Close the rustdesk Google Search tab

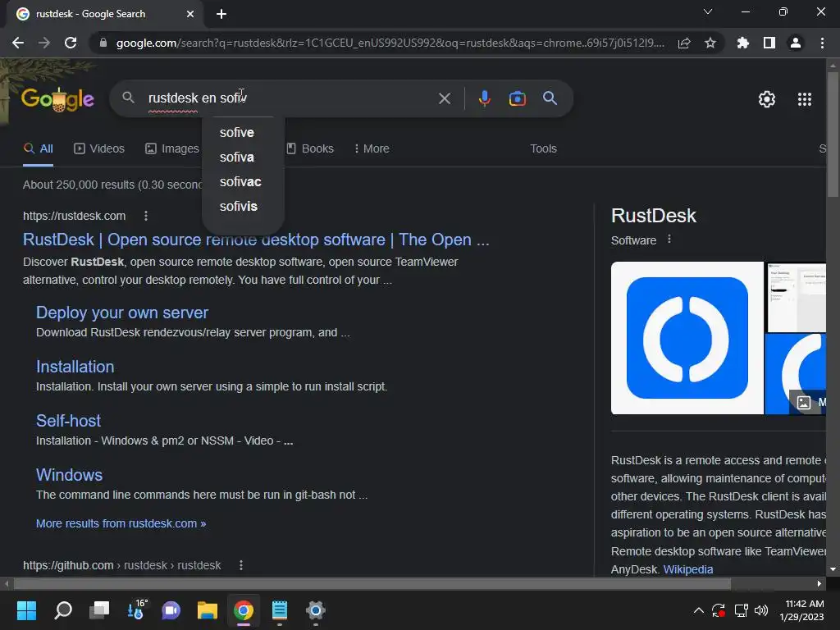coord(190,14)
